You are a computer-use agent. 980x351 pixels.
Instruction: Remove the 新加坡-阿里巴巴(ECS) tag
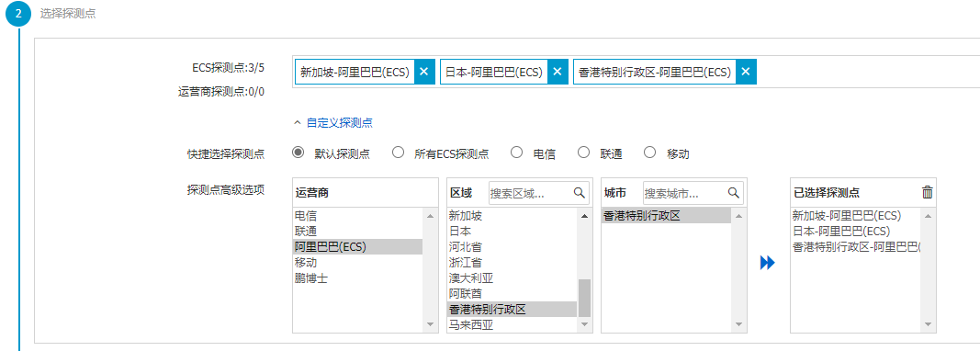coord(423,72)
